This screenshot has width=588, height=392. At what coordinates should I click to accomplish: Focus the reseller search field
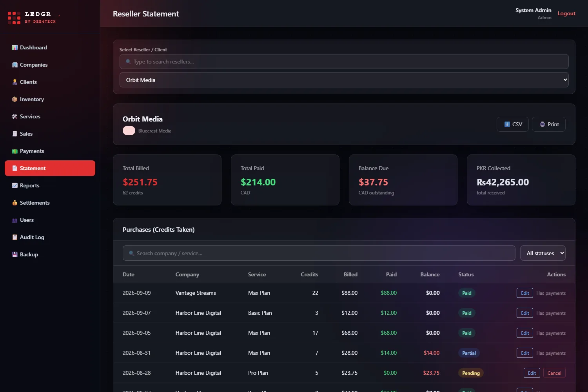tap(344, 62)
